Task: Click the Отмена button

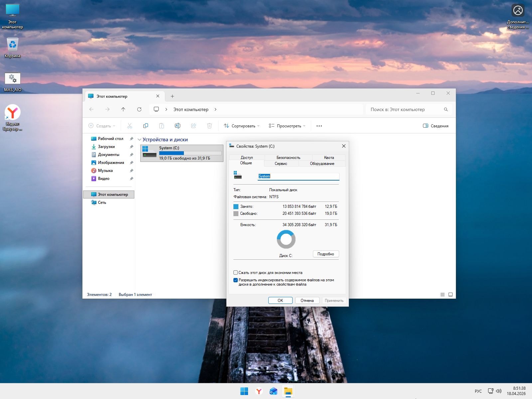Action: (x=307, y=301)
